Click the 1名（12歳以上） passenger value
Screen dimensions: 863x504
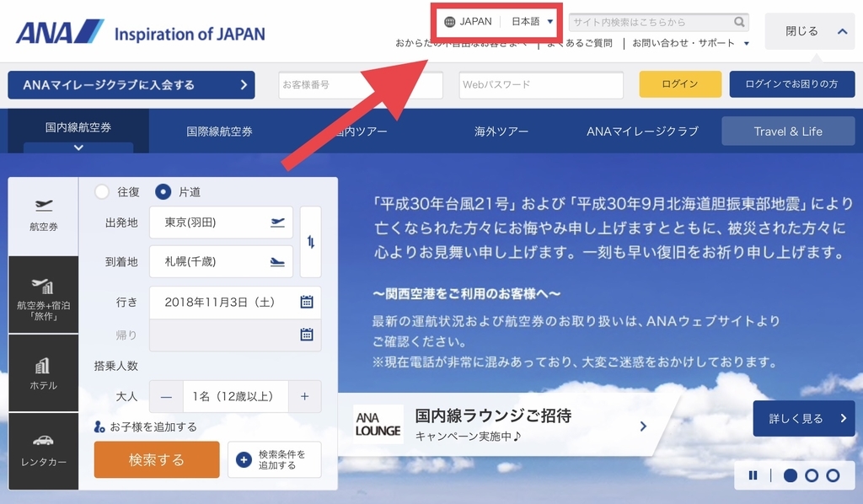point(236,397)
